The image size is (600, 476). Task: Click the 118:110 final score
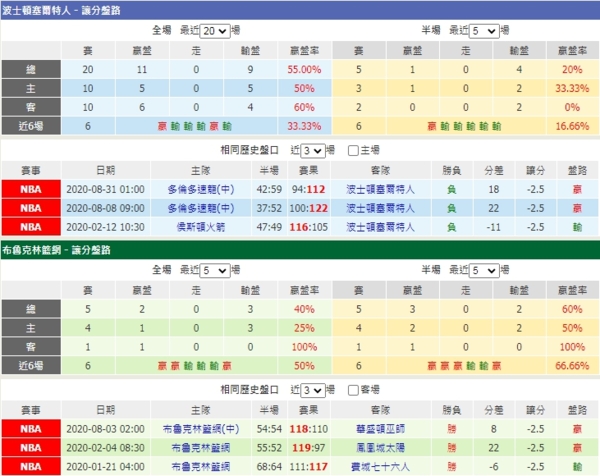[308, 429]
